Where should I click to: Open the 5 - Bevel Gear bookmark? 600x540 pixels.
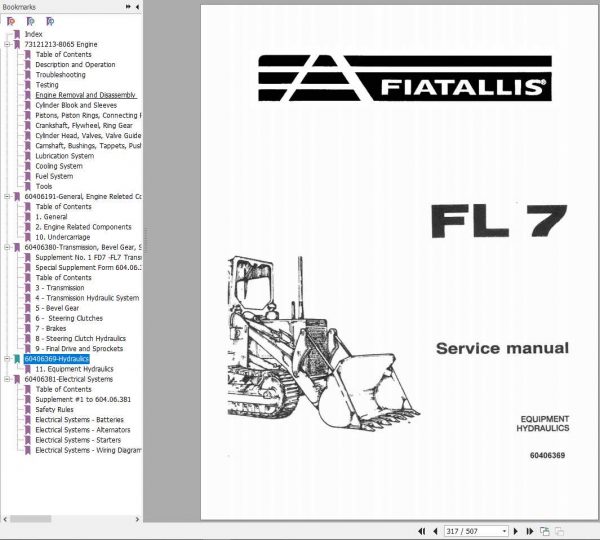(x=57, y=308)
